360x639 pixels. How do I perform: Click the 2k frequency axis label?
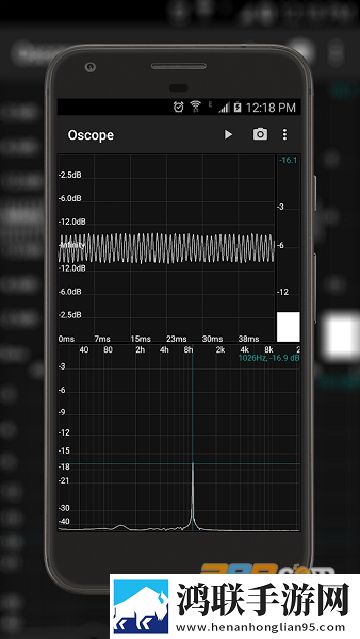(x=220, y=350)
